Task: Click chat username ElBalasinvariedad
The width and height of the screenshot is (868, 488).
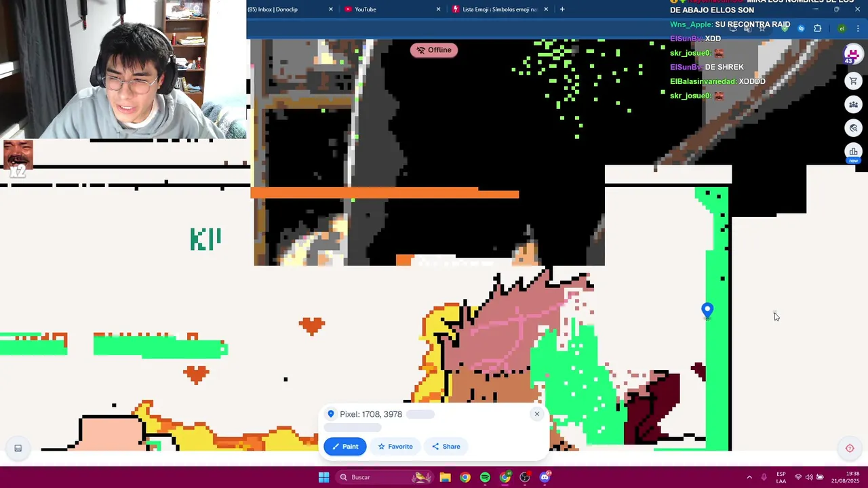Action: (x=703, y=81)
